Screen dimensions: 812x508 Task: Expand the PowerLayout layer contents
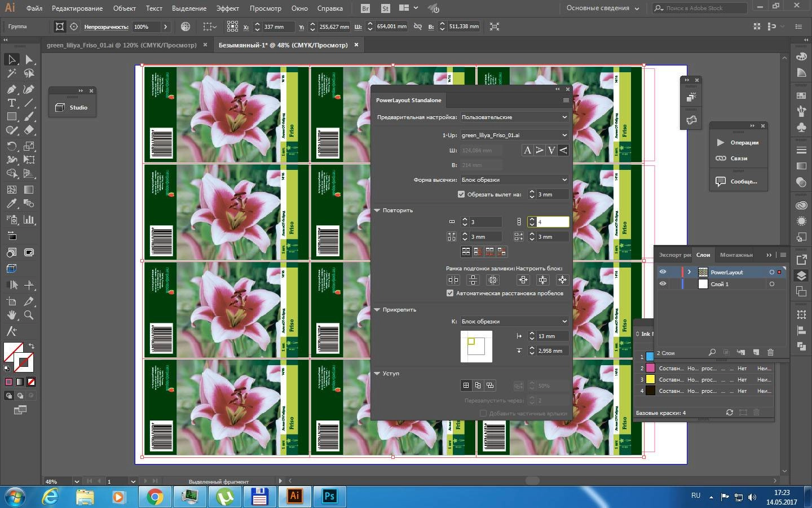[x=689, y=272]
